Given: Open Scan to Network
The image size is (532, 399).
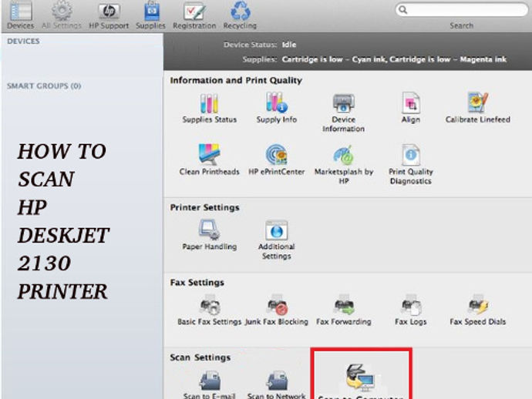Looking at the screenshot, I should [277, 385].
